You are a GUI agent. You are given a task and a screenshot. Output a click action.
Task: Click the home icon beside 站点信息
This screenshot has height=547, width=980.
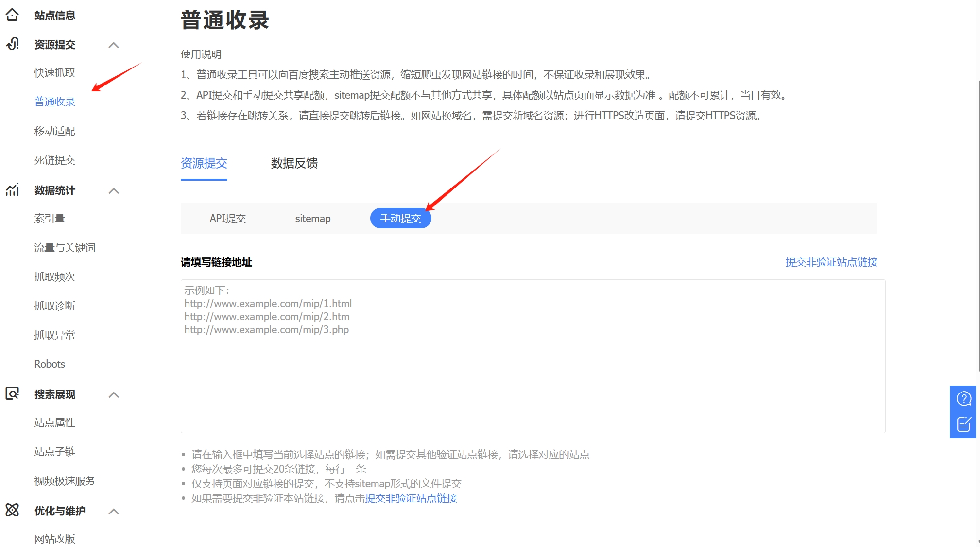click(12, 15)
